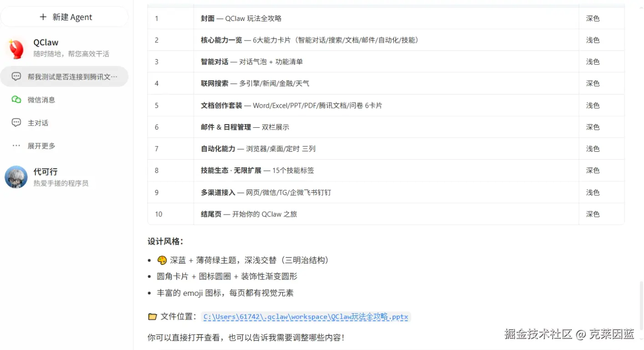Click the 技能生态 · 无限扩展 cell
This screenshot has height=350, width=644.
[386, 170]
